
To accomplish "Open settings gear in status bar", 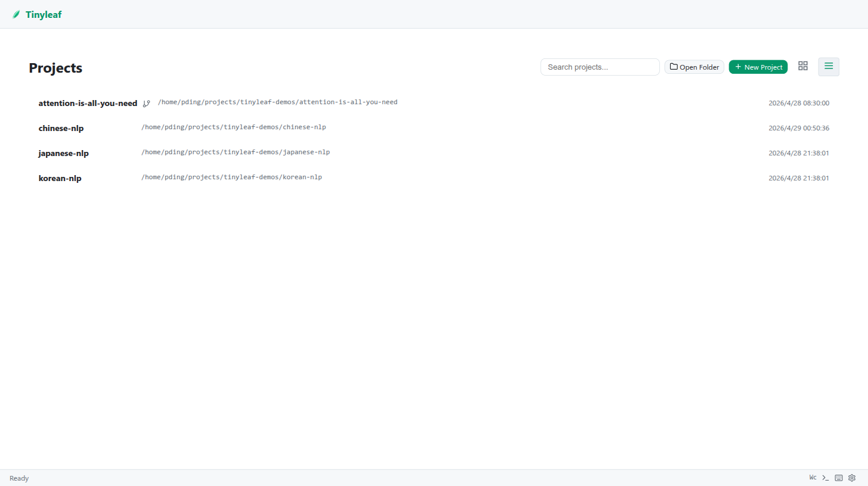I will click(852, 478).
